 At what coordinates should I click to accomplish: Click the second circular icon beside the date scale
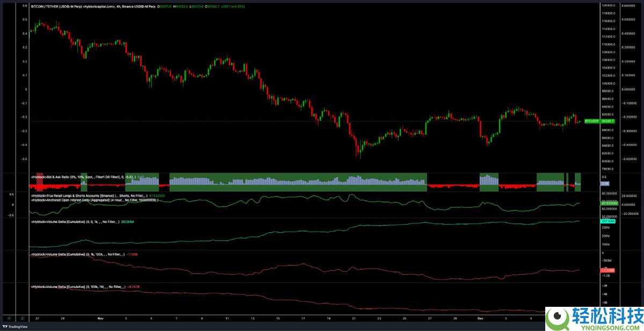click(x=22, y=318)
